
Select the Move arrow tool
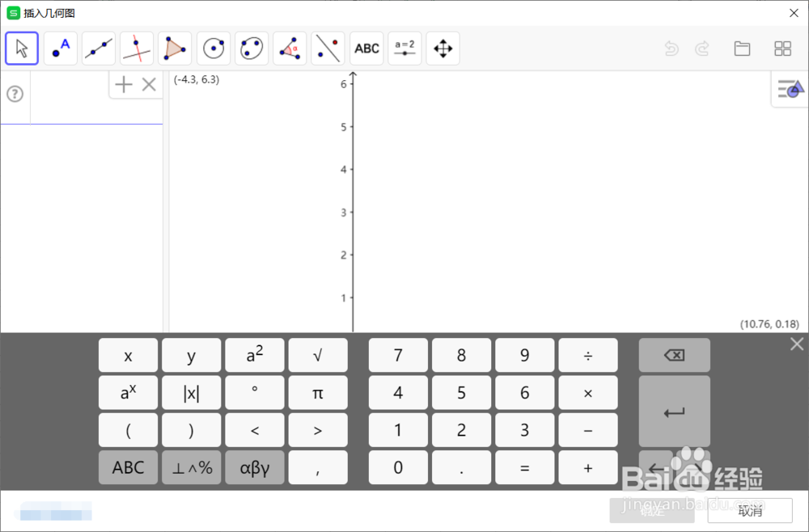point(22,49)
